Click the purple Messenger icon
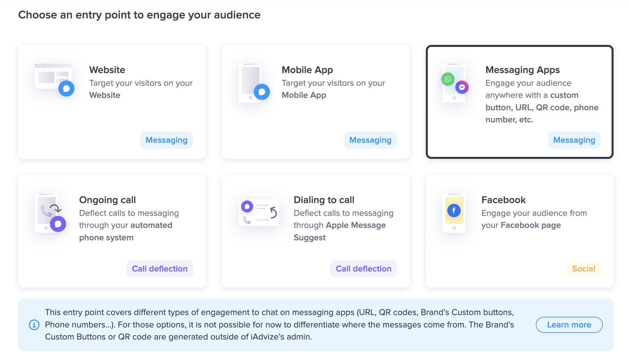The height and width of the screenshot is (364, 629). click(x=462, y=87)
